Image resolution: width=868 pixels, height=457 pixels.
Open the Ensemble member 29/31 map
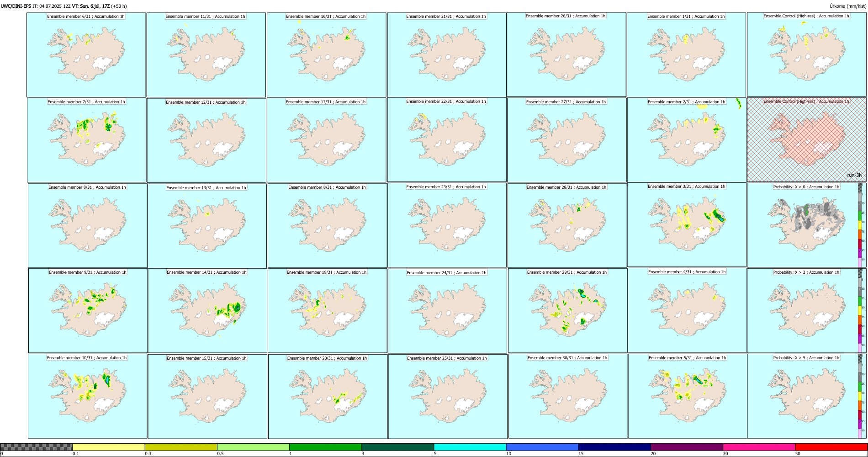(x=567, y=310)
